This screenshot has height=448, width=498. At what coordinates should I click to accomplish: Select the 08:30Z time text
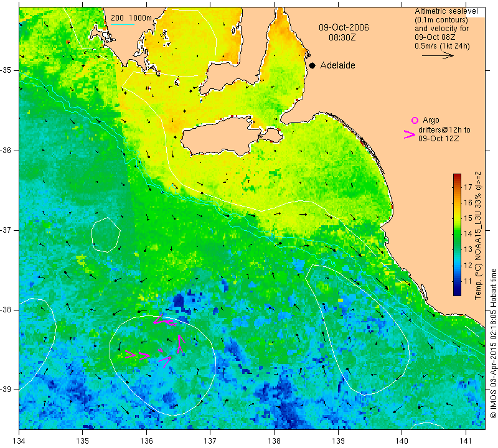[342, 37]
